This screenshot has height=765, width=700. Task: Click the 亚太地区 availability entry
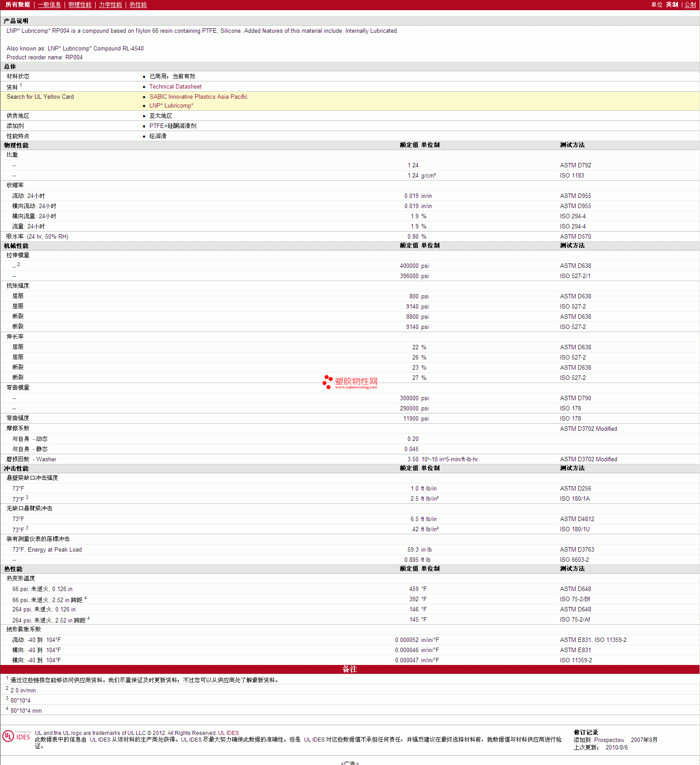161,116
